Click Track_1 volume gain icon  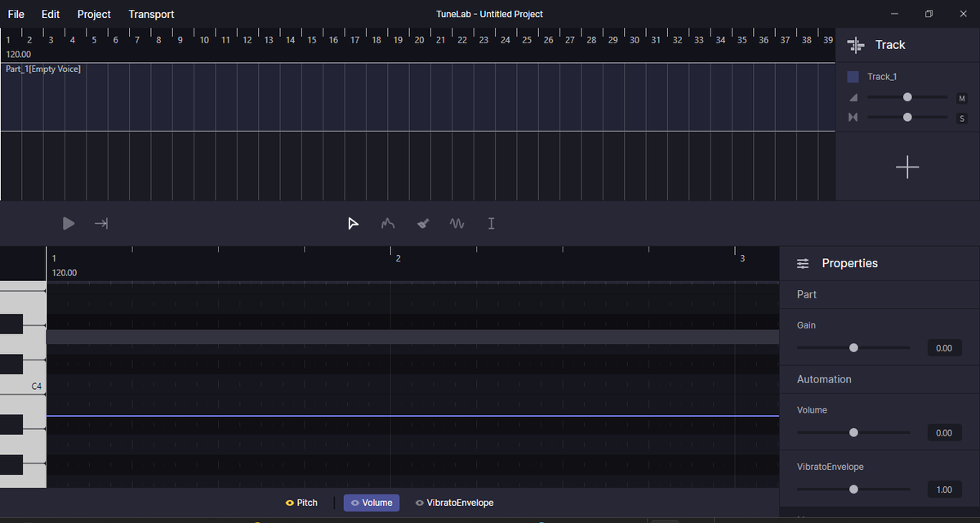(x=853, y=97)
